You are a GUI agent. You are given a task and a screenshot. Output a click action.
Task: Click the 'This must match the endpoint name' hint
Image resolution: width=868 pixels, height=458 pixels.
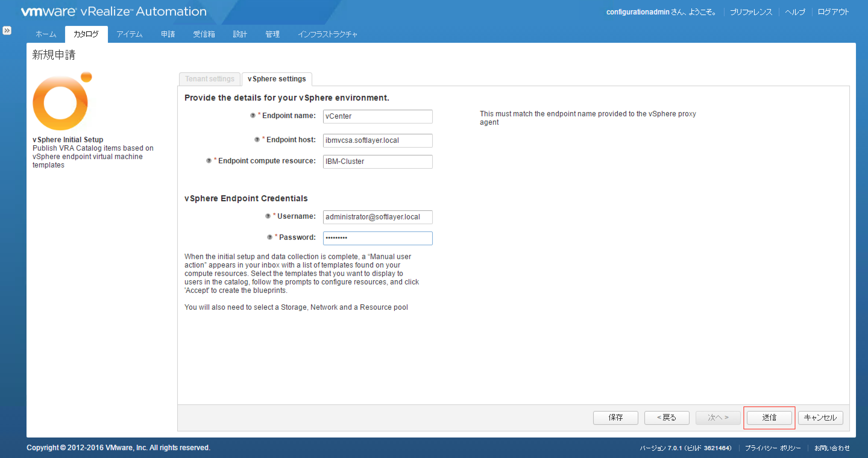[x=588, y=118]
